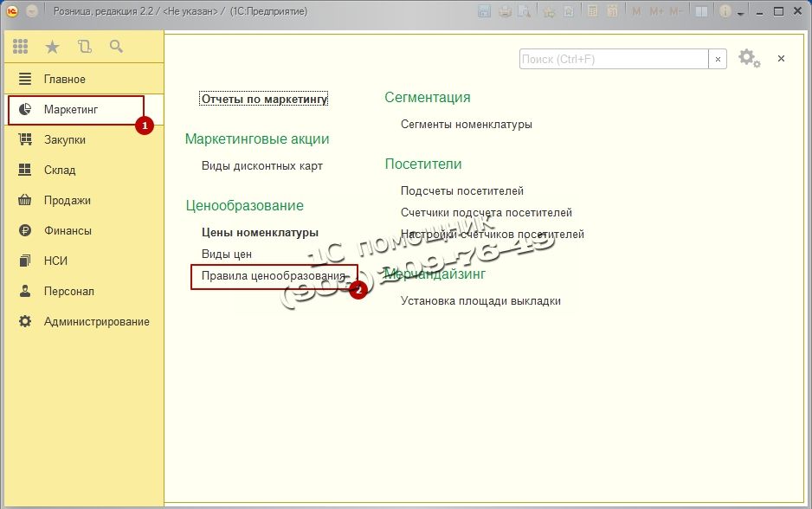
Task: Clear the search field with x button
Action: [x=718, y=59]
